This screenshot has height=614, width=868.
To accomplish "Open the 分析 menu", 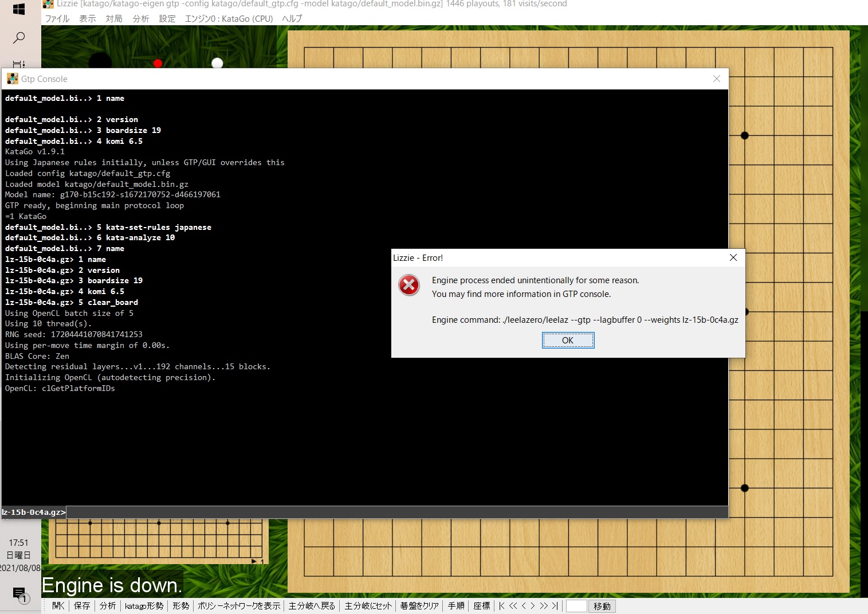I will (x=141, y=18).
